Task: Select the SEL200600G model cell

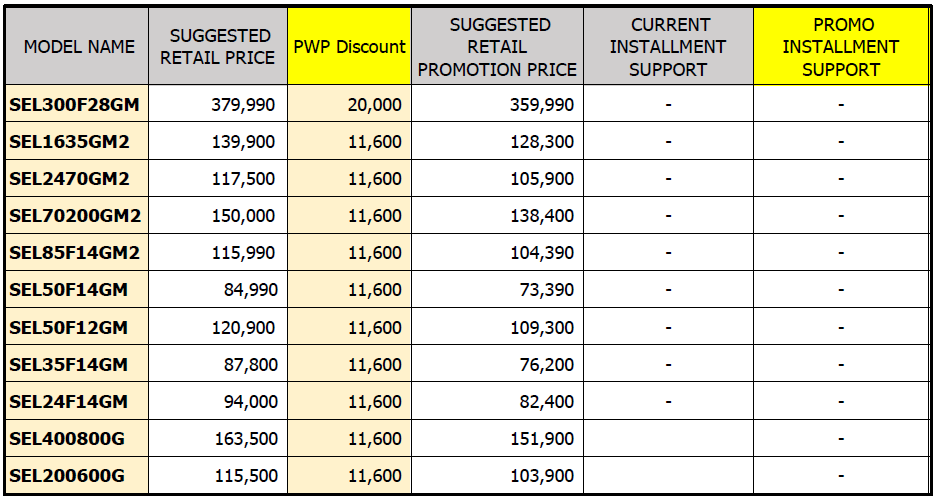Action: point(67,476)
